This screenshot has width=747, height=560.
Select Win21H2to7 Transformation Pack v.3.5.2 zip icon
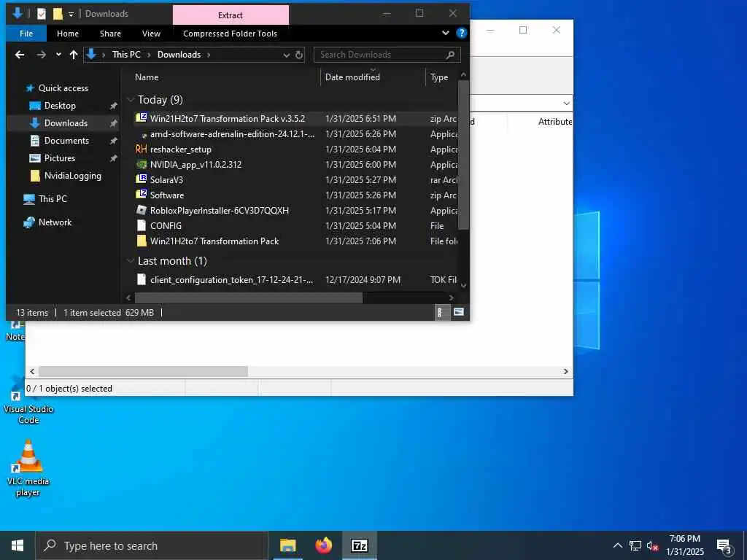141,118
